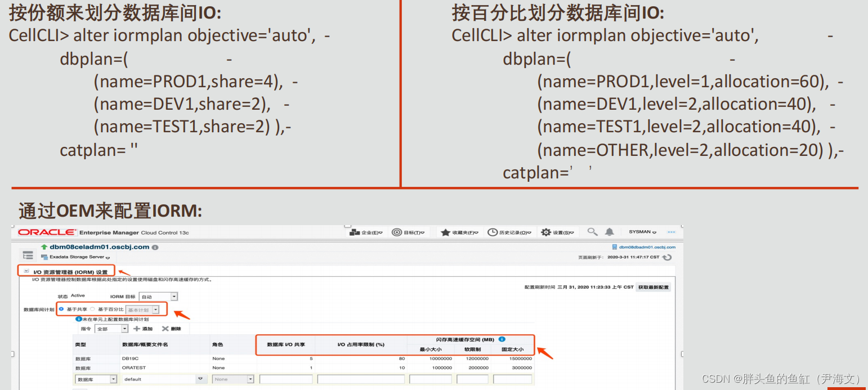Click the 类型 column header
The width and height of the screenshot is (868, 390).
[81, 344]
